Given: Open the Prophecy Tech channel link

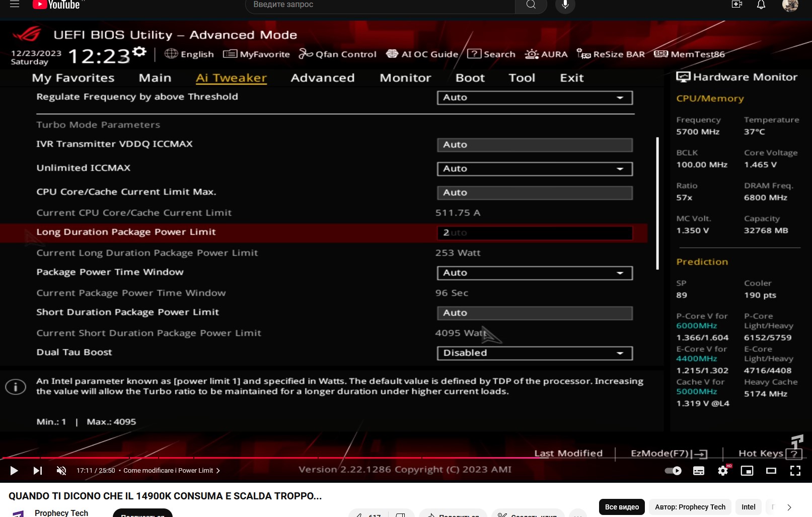Looking at the screenshot, I should pos(61,512).
